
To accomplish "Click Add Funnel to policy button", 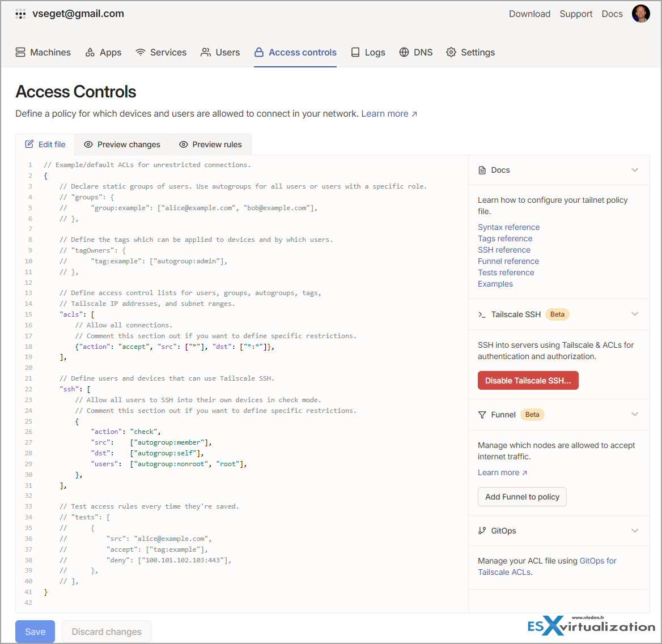I will [522, 497].
